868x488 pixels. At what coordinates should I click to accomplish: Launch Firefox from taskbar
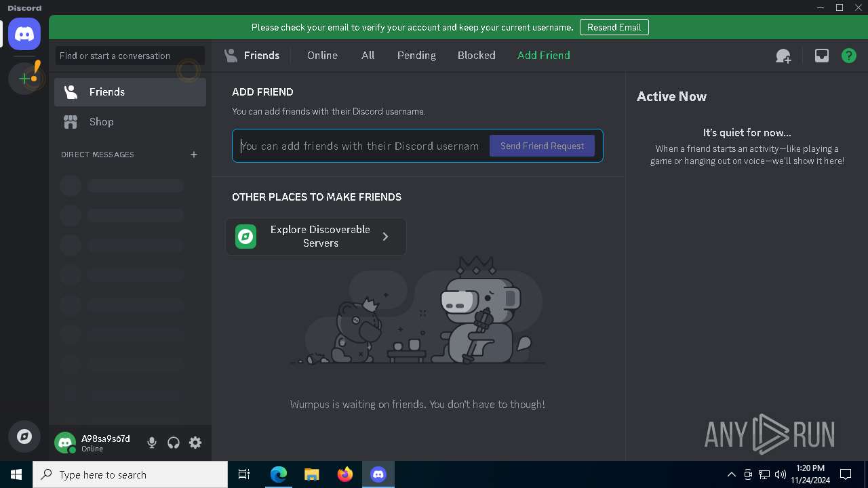[x=345, y=474]
